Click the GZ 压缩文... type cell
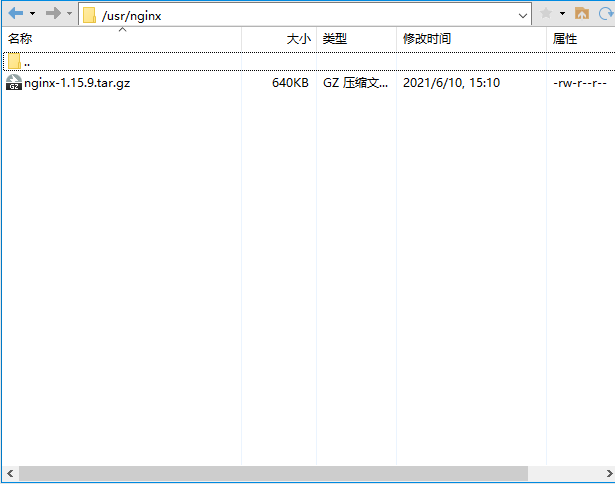 (355, 83)
